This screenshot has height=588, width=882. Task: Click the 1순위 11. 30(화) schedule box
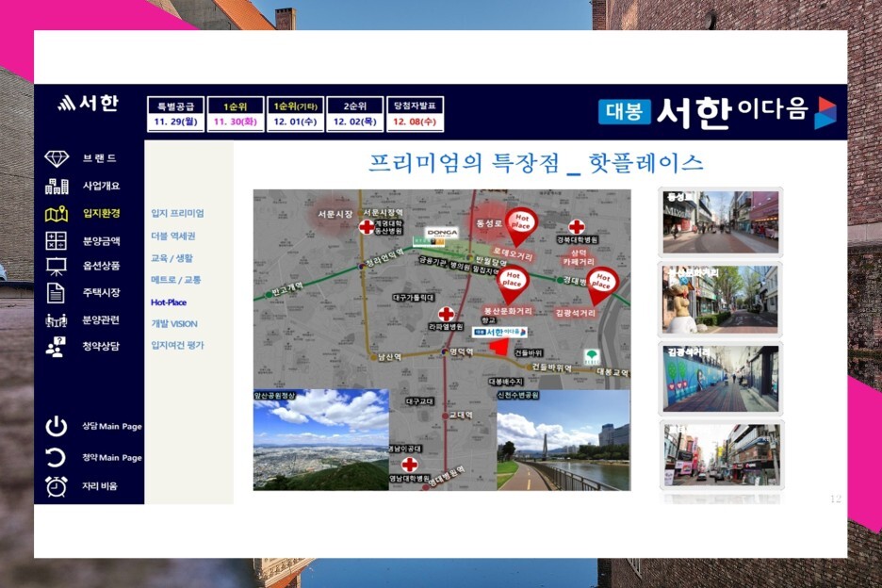236,114
